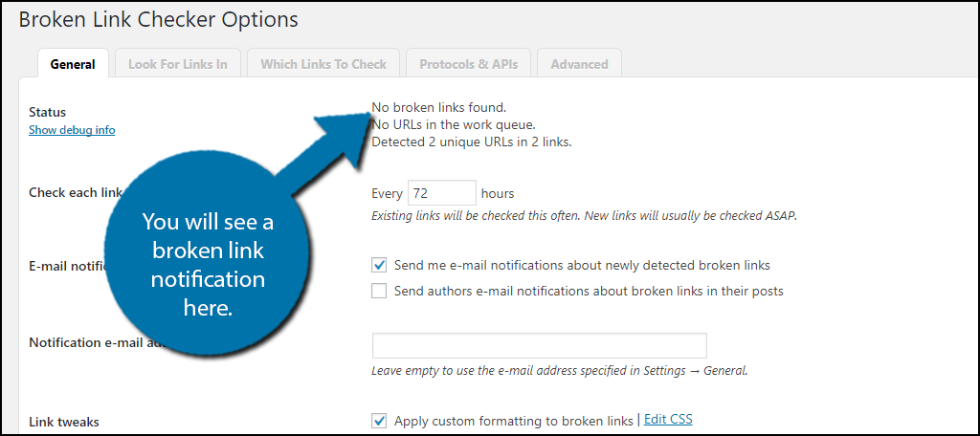Screen dimensions: 980x436
Task: Open the Which Links To Check tab
Action: click(323, 64)
